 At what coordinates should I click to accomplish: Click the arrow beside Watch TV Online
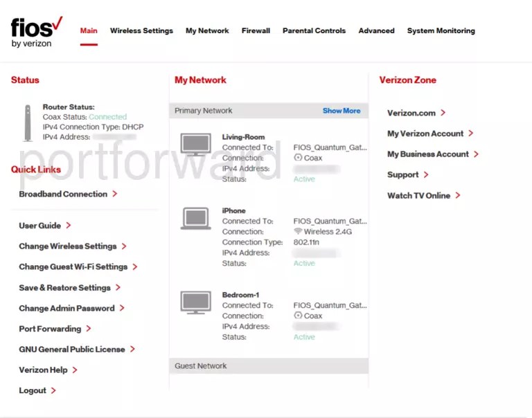pos(458,195)
